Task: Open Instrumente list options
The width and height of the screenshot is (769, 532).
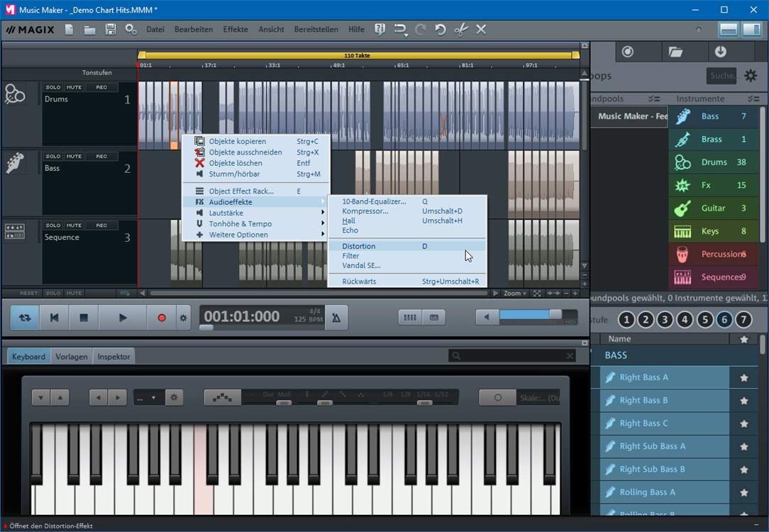Action: click(753, 99)
